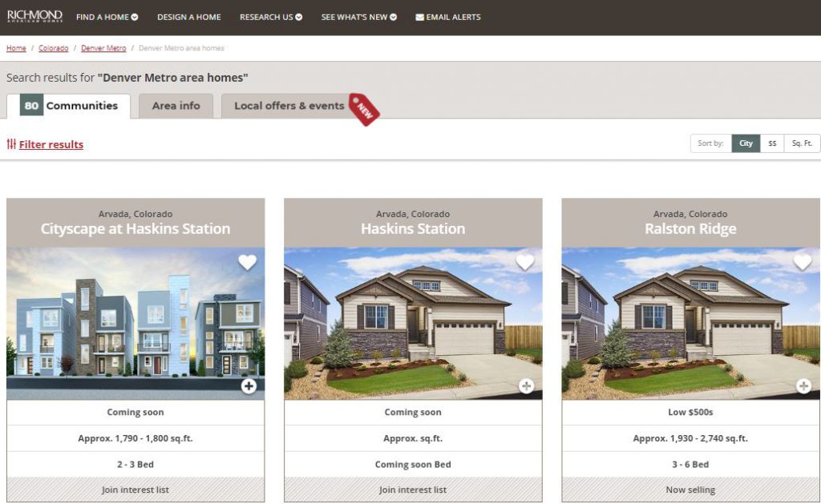
Task: Click '3 - 6 Bed' text
Action: 690,464
